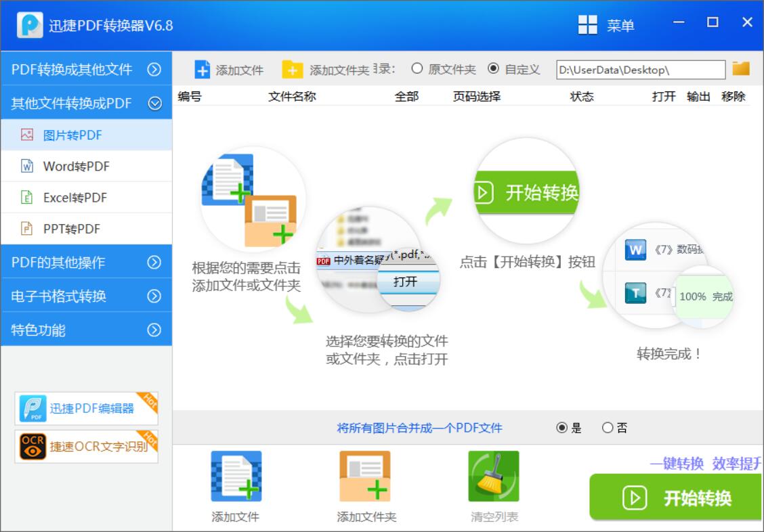This screenshot has height=532, width=764.
Task: Select the 原文件夹 output radio button
Action: click(x=417, y=68)
